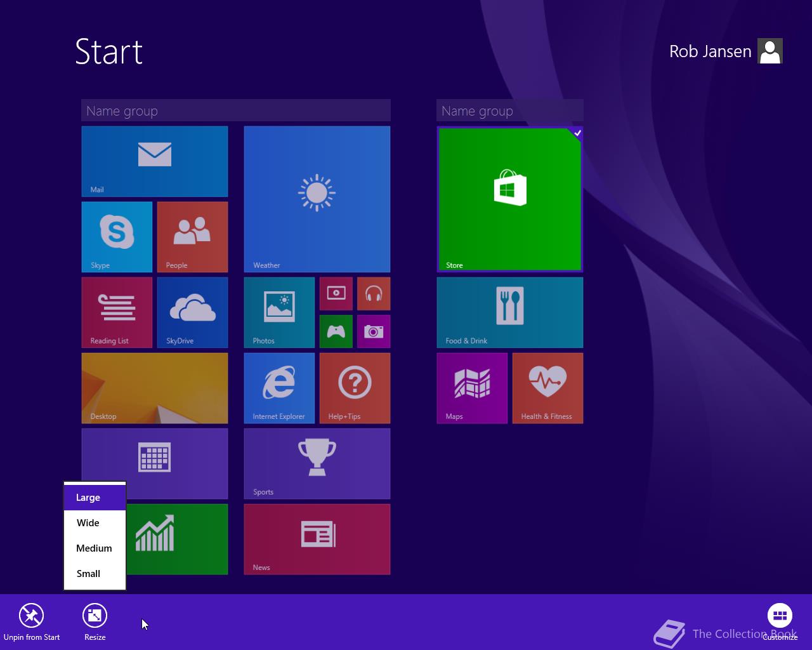Uncheck the Store tile selection checkmark

coord(577,133)
